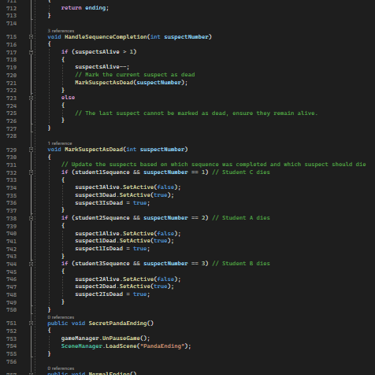Click 'suspect3IsDead = true;' on line 736

[x=112, y=203]
